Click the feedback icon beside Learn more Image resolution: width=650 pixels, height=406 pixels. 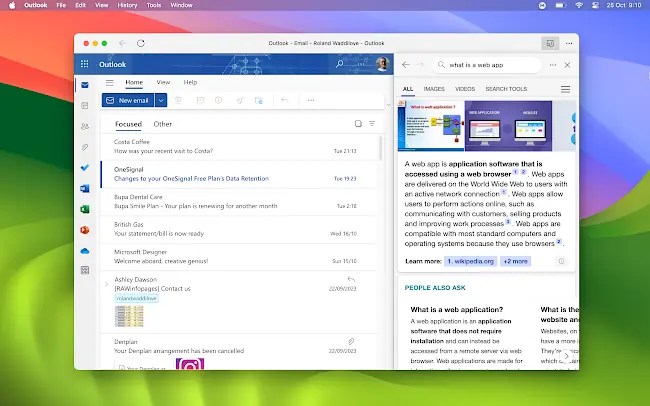[x=561, y=261]
